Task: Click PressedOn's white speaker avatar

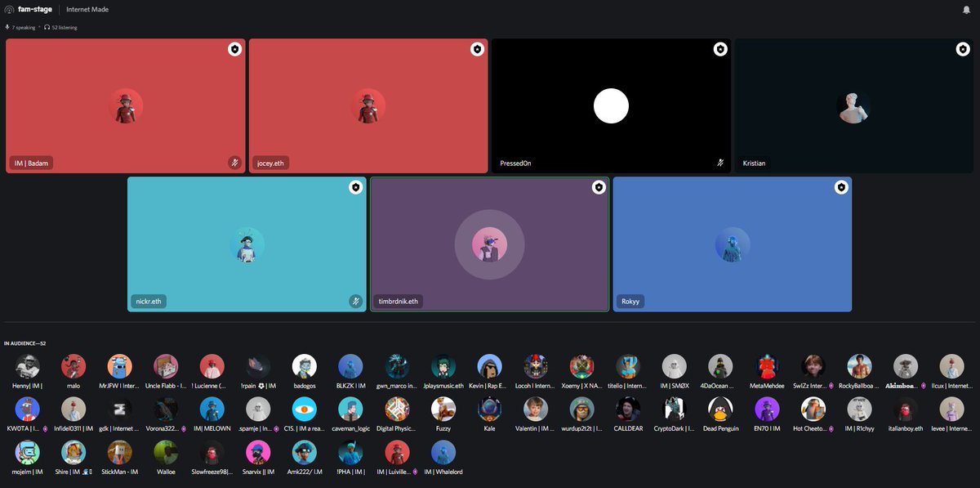Action: pyautogui.click(x=611, y=106)
